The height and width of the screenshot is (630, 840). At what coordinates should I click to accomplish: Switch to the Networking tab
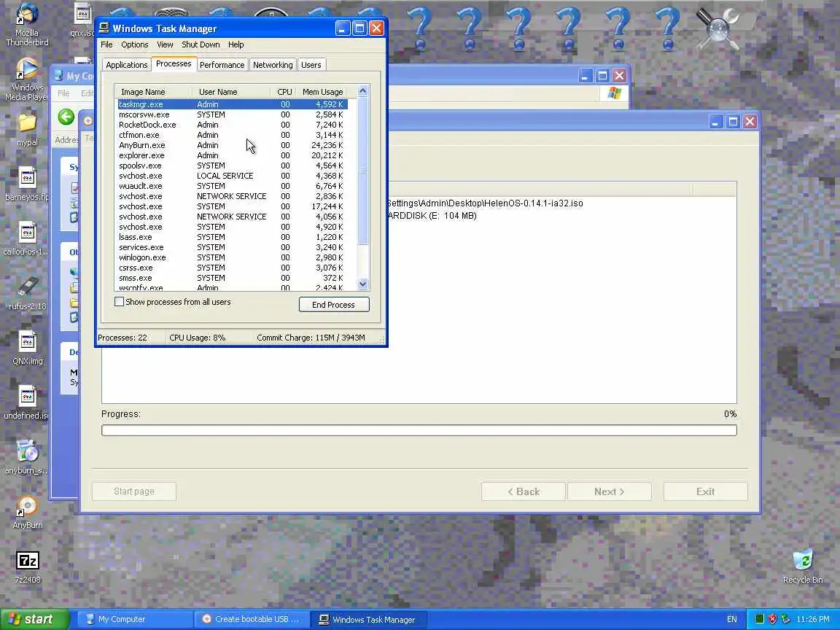tap(273, 65)
